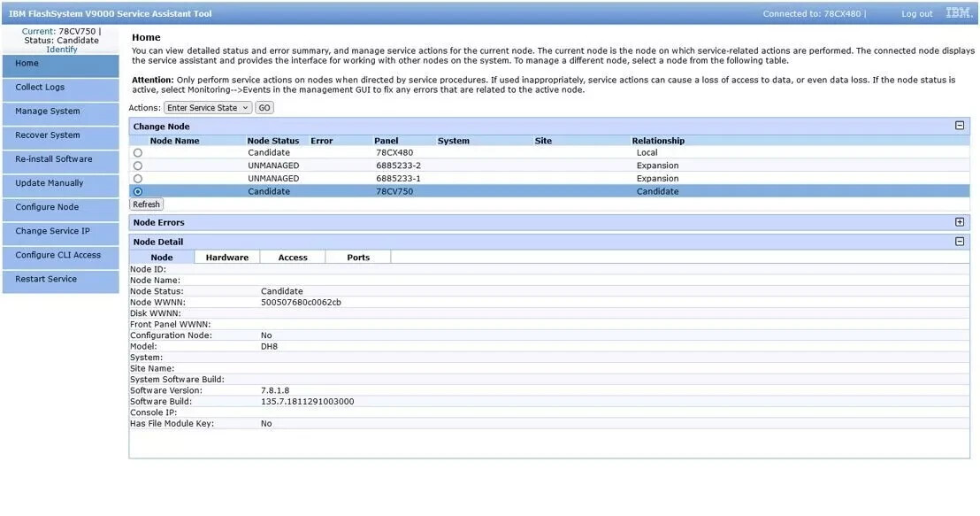Open Configure Node in sidebar
The height and width of the screenshot is (516, 980).
pyautogui.click(x=61, y=209)
